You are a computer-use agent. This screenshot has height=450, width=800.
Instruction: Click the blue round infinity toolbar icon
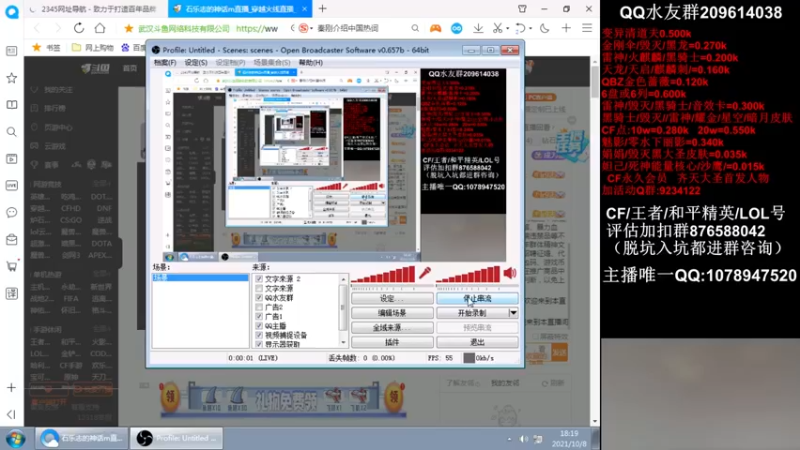(x=457, y=28)
